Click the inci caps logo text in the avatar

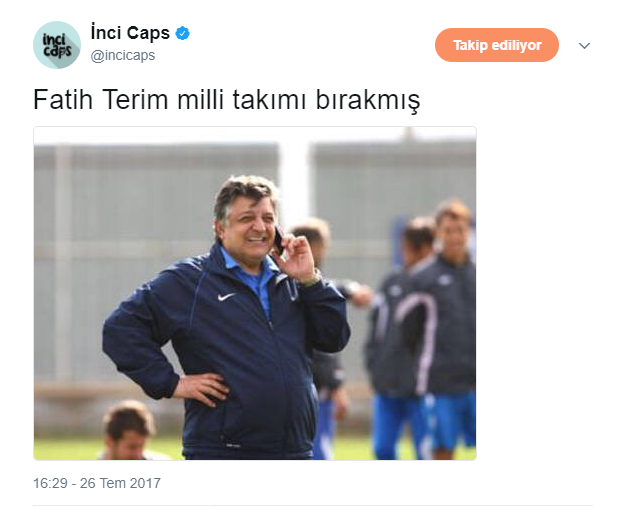click(x=57, y=45)
